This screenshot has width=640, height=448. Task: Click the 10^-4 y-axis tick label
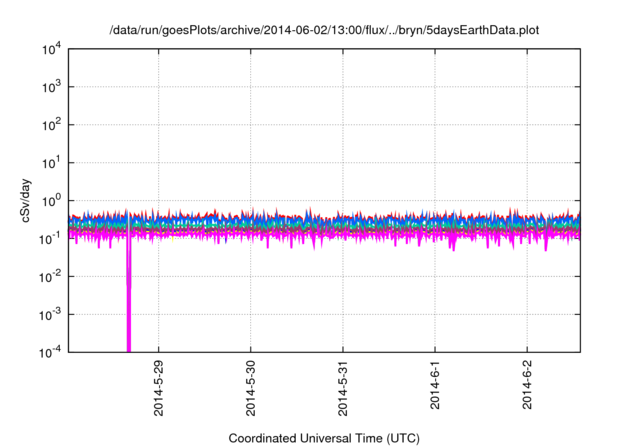tap(50, 352)
